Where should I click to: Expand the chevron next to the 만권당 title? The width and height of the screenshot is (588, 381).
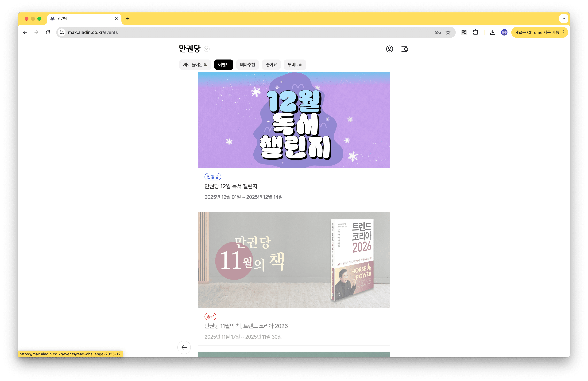click(207, 49)
